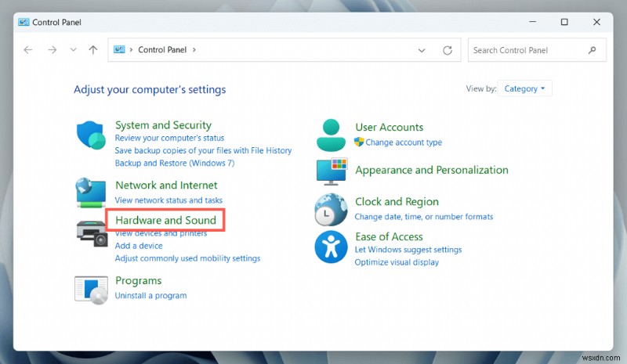Image resolution: width=627 pixels, height=364 pixels.
Task: Click the System and Security shield icon
Action: [91, 135]
